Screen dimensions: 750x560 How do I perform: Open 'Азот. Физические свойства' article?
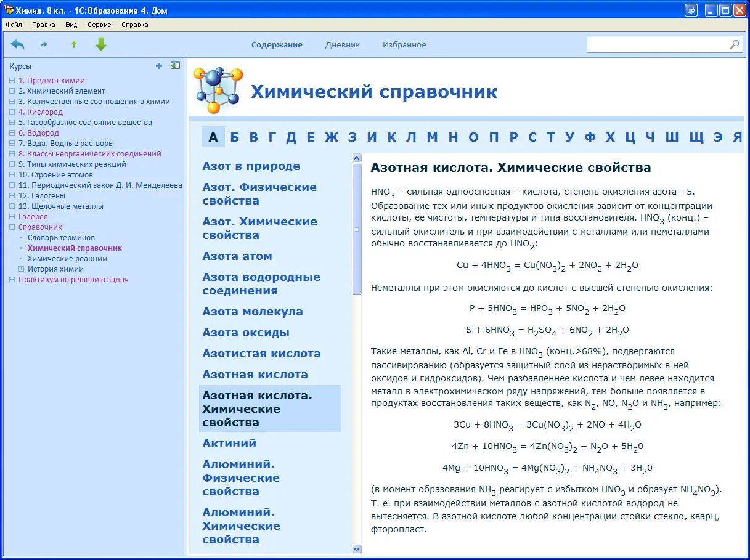point(259,194)
